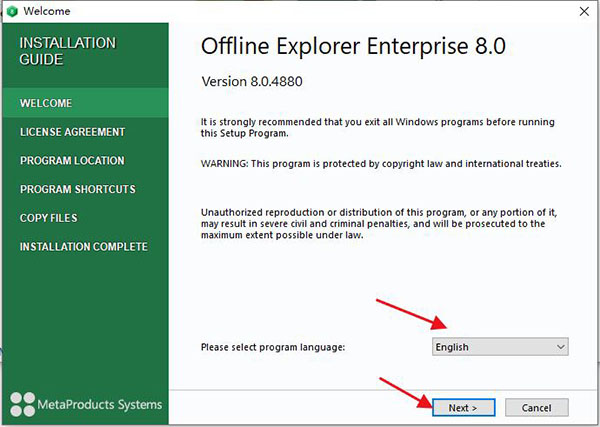Click the Version 8.0.4880 text
The height and width of the screenshot is (427, 600).
click(252, 81)
